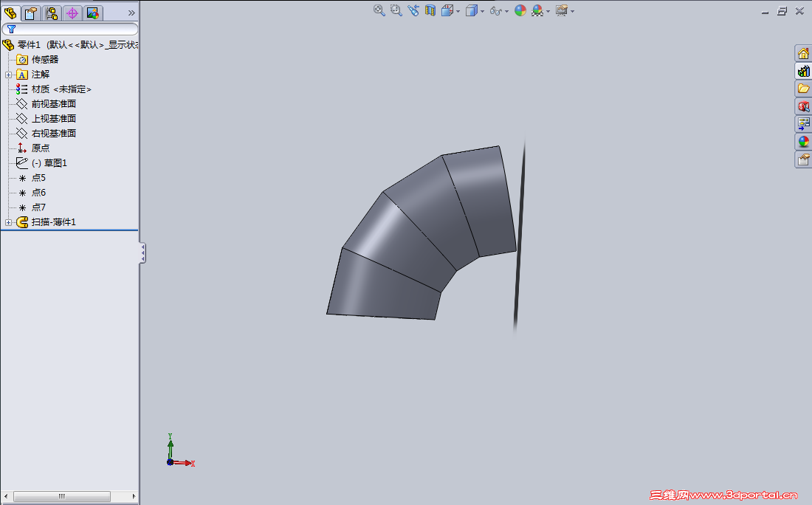Open File Explorer folder in task pane

[x=803, y=89]
